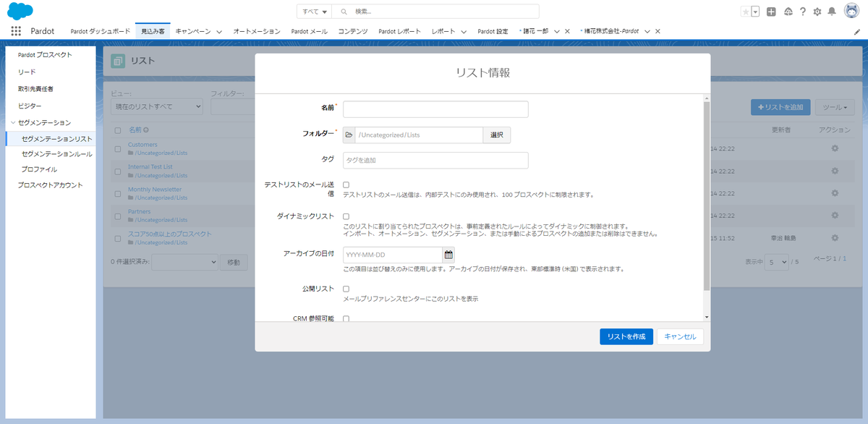Open the Salesforce Help question mark icon
Viewport: 868px width, 424px height.
click(x=802, y=12)
